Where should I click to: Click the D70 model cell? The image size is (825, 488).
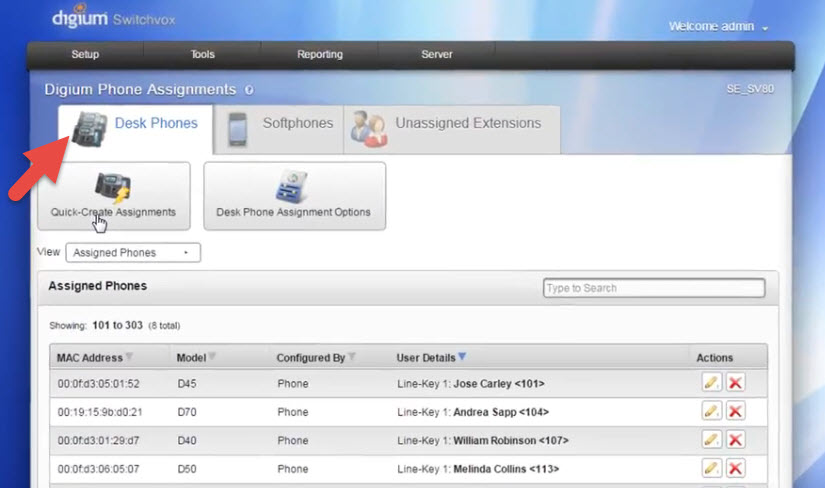pyautogui.click(x=187, y=412)
